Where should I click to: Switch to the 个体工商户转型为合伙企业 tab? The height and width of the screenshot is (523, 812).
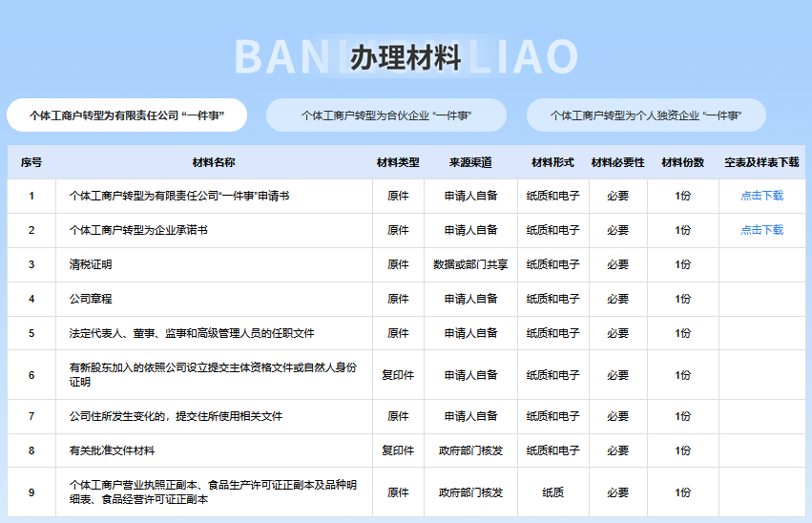[x=386, y=115]
